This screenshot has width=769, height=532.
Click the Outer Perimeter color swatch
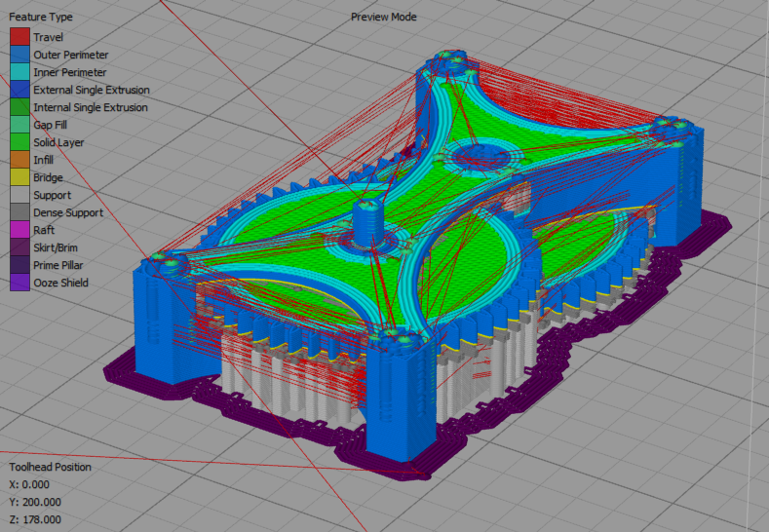(19, 55)
